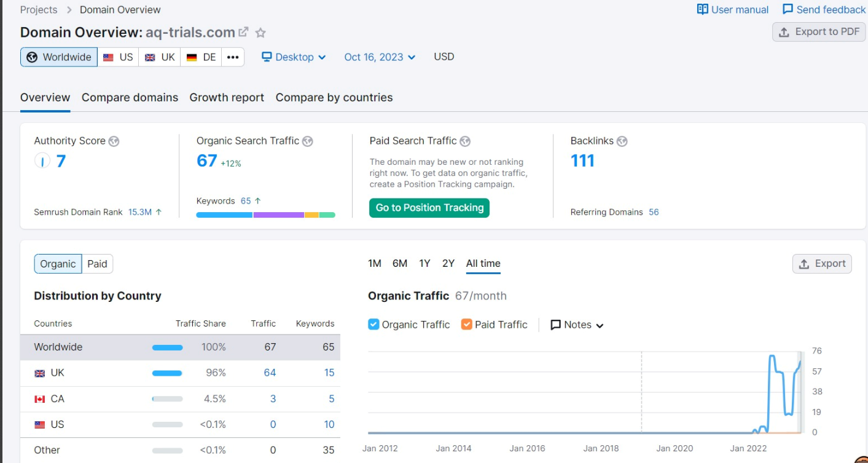Open more countries ellipsis menu
The height and width of the screenshot is (463, 868).
click(x=233, y=57)
